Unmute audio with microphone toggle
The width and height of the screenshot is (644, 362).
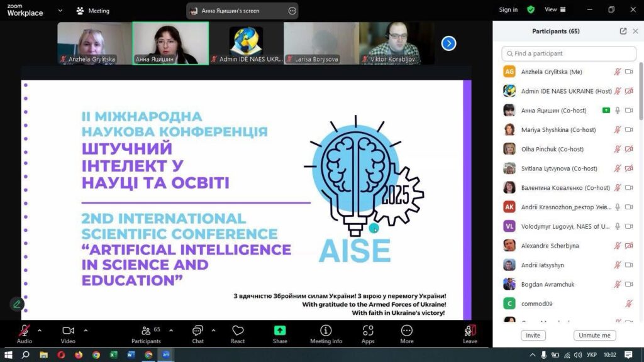pos(25,332)
